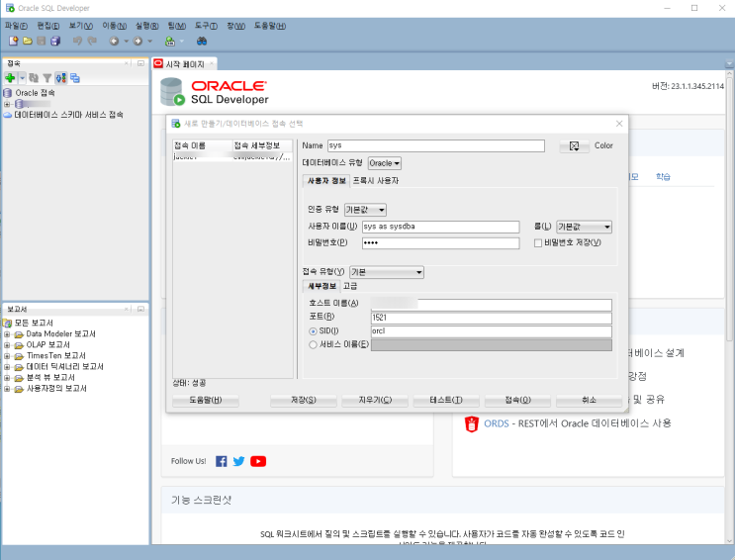The height and width of the screenshot is (560, 735).
Task: Expand the 분석 뷰 보고서 node
Action: pyautogui.click(x=7, y=378)
